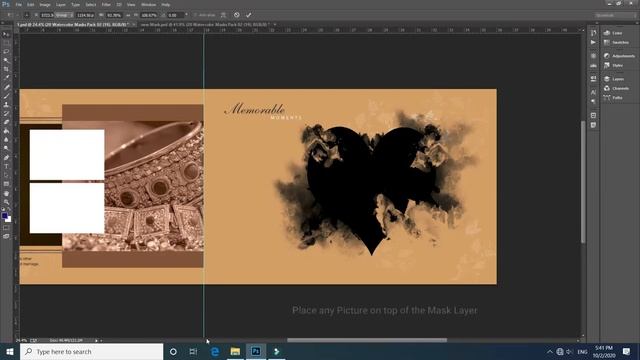Open the History panel icon
This screenshot has height=360, width=640.
pyautogui.click(x=593, y=33)
